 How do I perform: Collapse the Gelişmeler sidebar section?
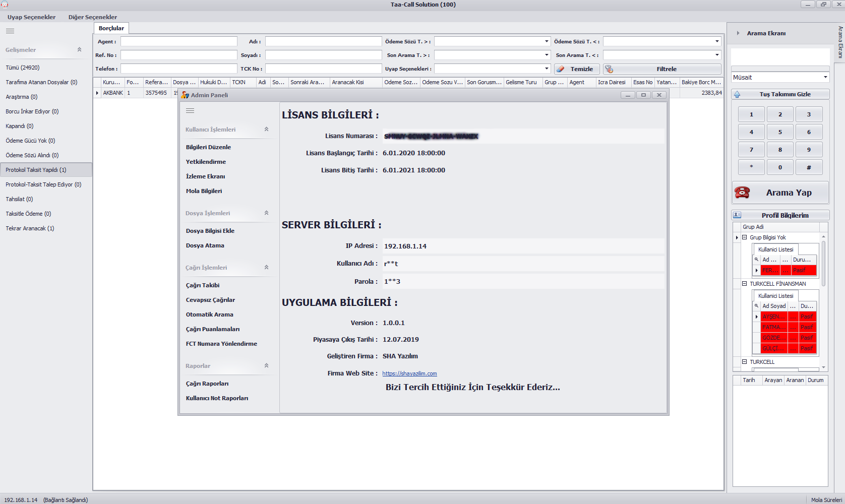pos(79,50)
